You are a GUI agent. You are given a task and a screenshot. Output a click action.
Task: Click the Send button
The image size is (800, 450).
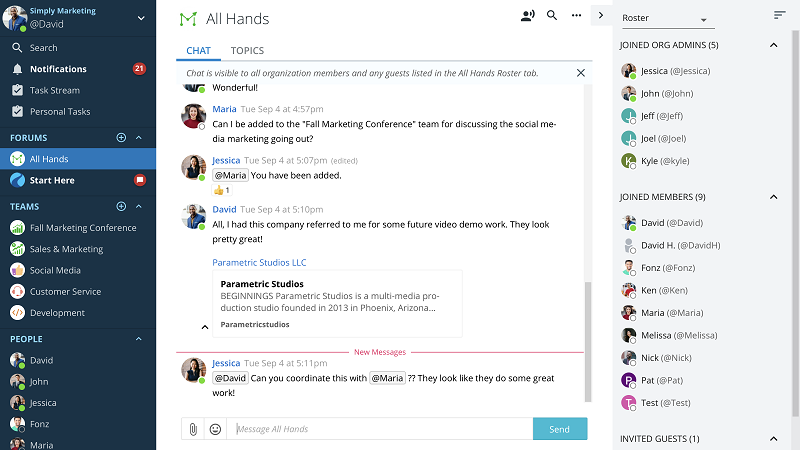[560, 429]
